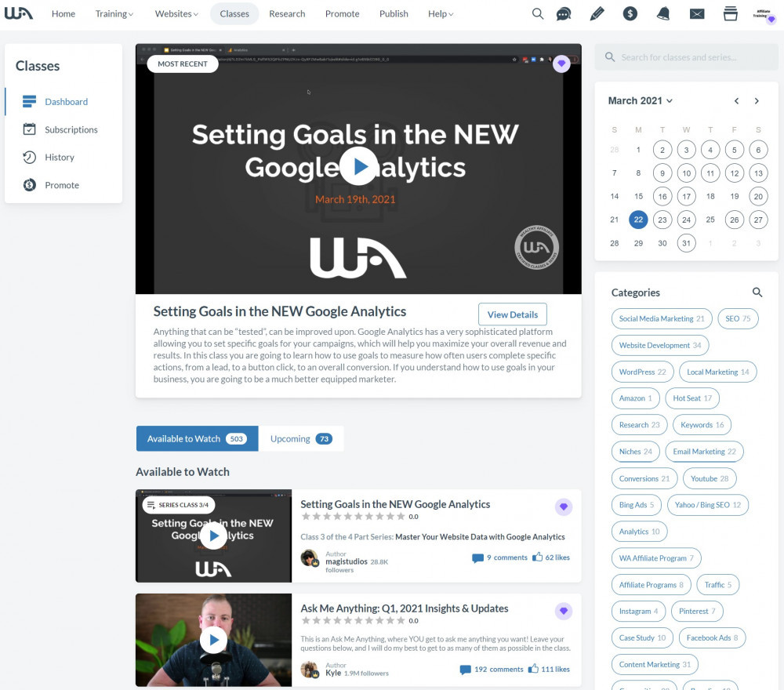Filter by Website Development category
This screenshot has width=784, height=690.
660,345
